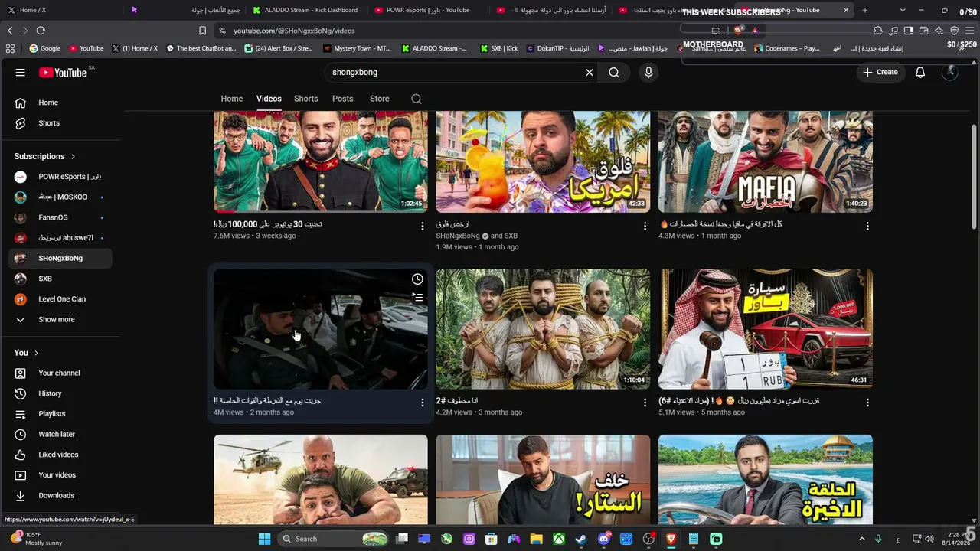Switch to the channel Shorts tab
980x551 pixels.
coord(305,99)
